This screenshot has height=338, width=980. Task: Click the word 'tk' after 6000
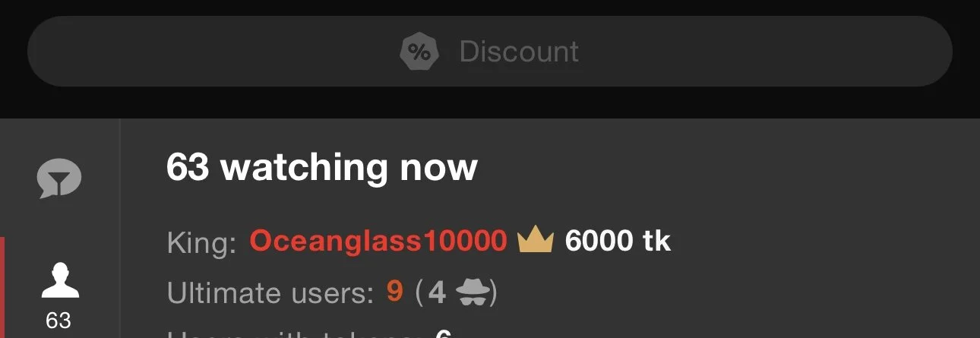point(656,242)
